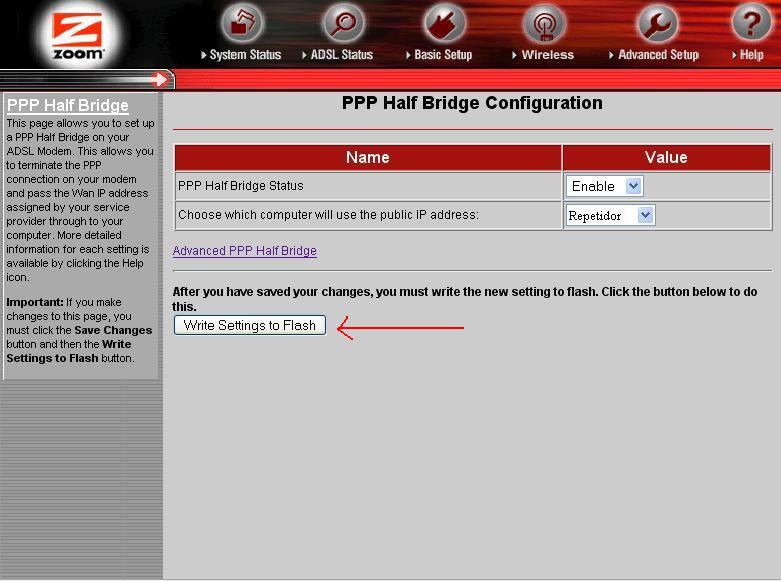This screenshot has width=781, height=581.
Task: Click Write Settings to Flash button
Action: [250, 325]
